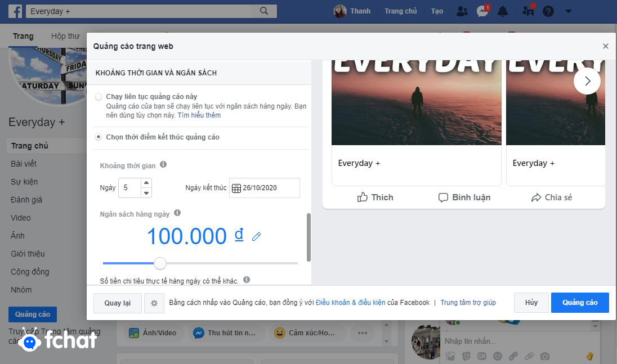This screenshot has height=364, width=617.
Task: Click the Thích like icon in preview
Action: click(x=362, y=197)
